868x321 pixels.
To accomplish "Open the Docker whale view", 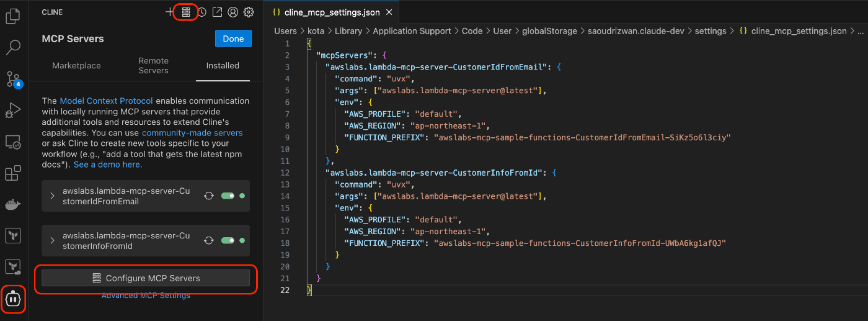I will click(13, 204).
